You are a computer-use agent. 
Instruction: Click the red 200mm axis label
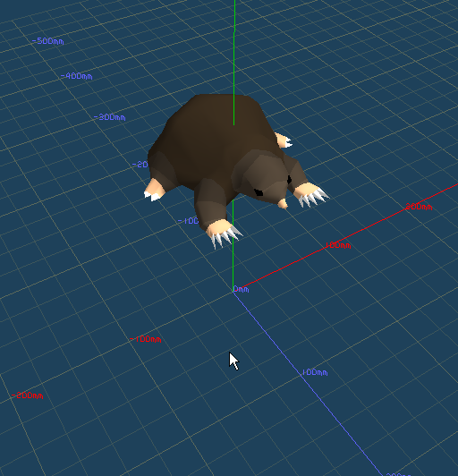click(x=419, y=207)
